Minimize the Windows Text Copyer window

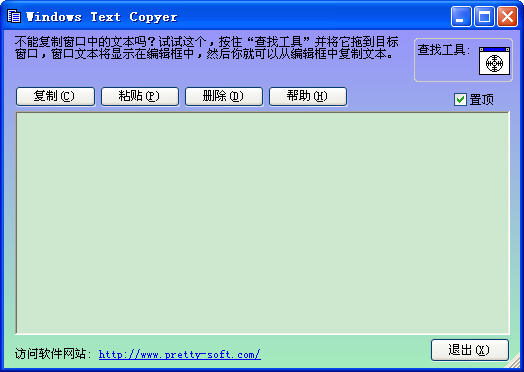coord(461,16)
